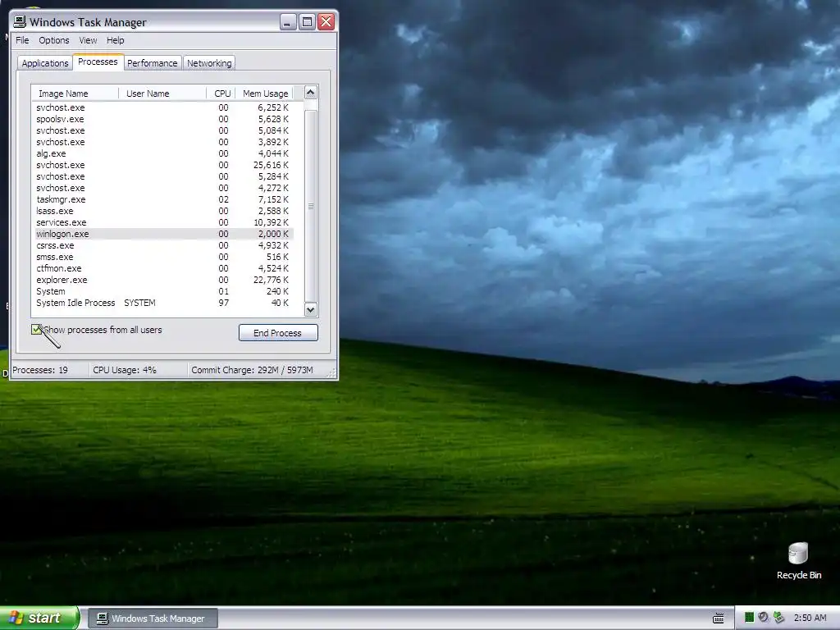Select the Processes tab

(98, 62)
